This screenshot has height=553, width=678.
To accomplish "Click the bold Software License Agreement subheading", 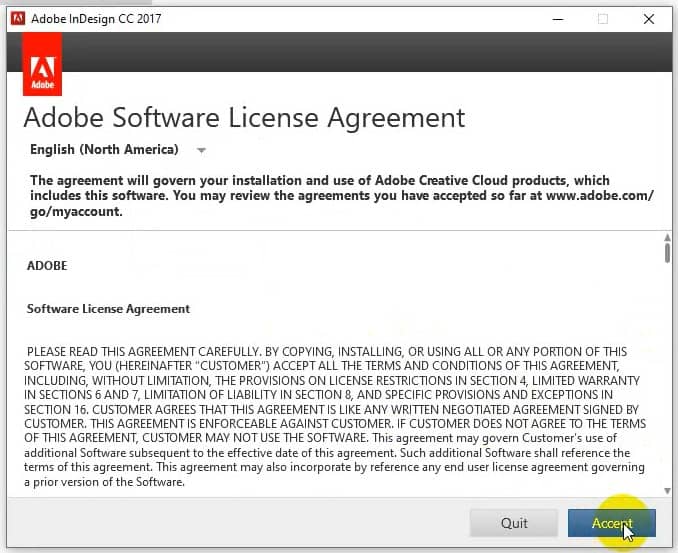I will click(108, 309).
